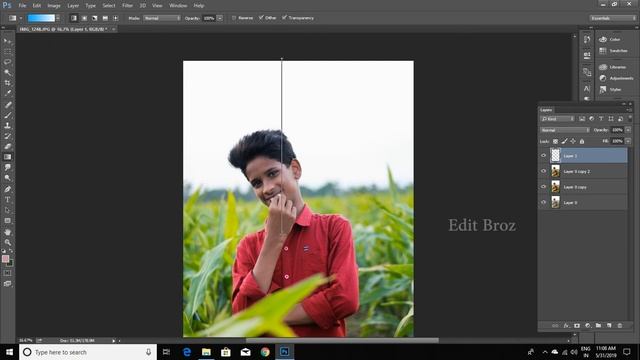Choose the Diamond Gradient style

pos(116,18)
